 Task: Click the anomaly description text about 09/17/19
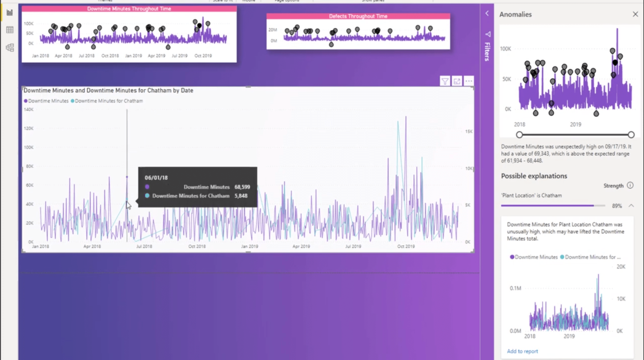(566, 154)
